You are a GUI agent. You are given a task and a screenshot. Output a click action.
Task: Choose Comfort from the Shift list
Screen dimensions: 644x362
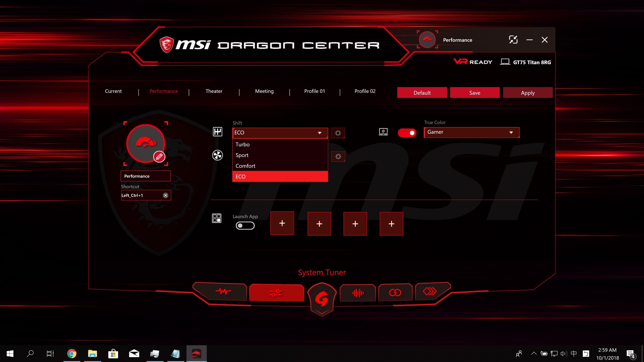[280, 166]
